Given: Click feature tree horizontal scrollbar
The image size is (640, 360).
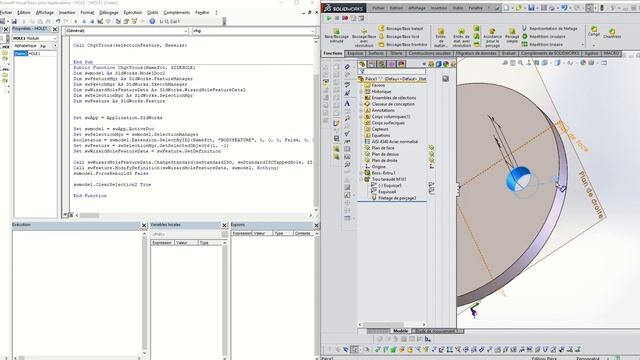Looking at the screenshot, I should click(391, 324).
